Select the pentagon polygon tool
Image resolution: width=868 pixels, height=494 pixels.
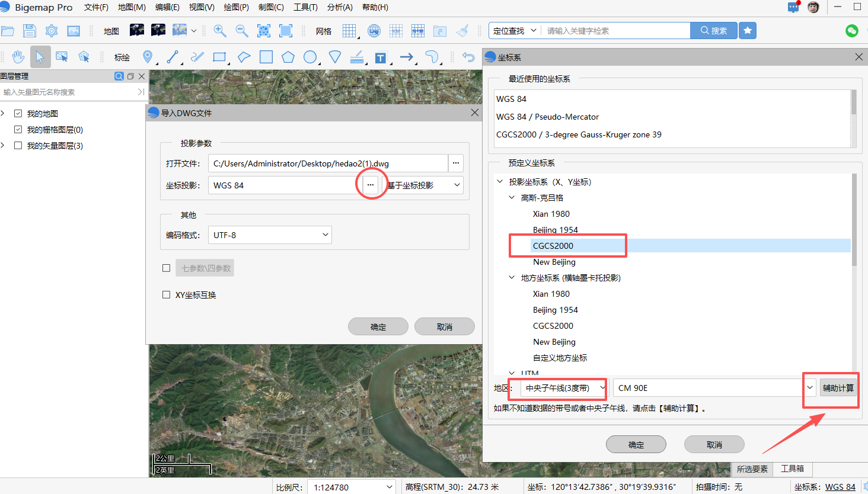click(x=288, y=57)
